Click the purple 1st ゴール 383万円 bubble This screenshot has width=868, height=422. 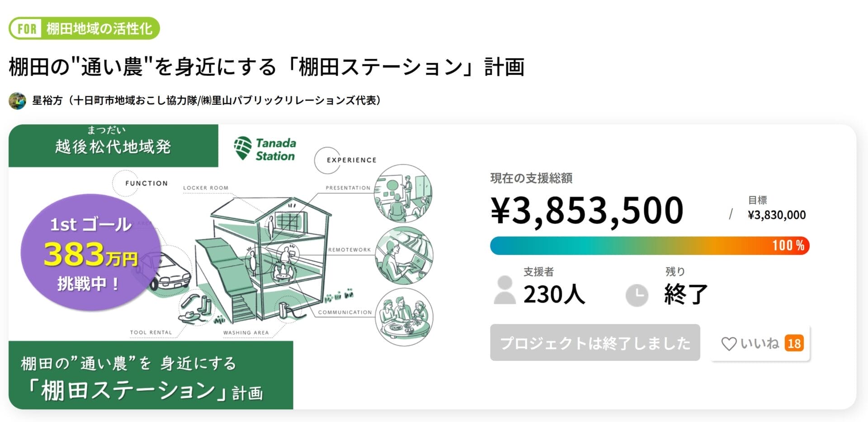pos(90,253)
